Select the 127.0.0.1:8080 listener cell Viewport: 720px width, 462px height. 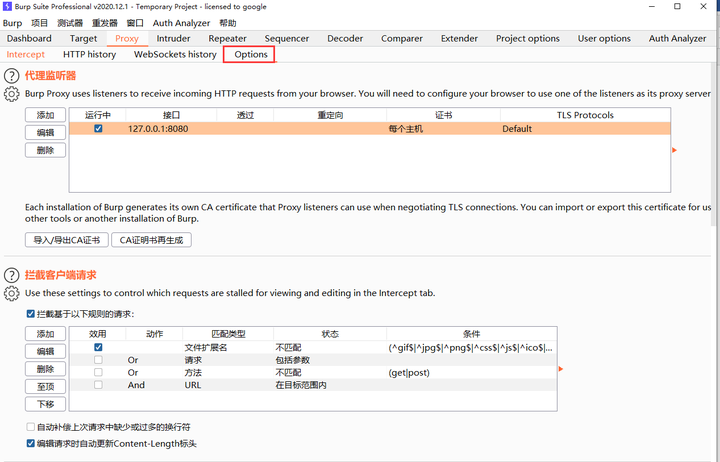(x=171, y=129)
